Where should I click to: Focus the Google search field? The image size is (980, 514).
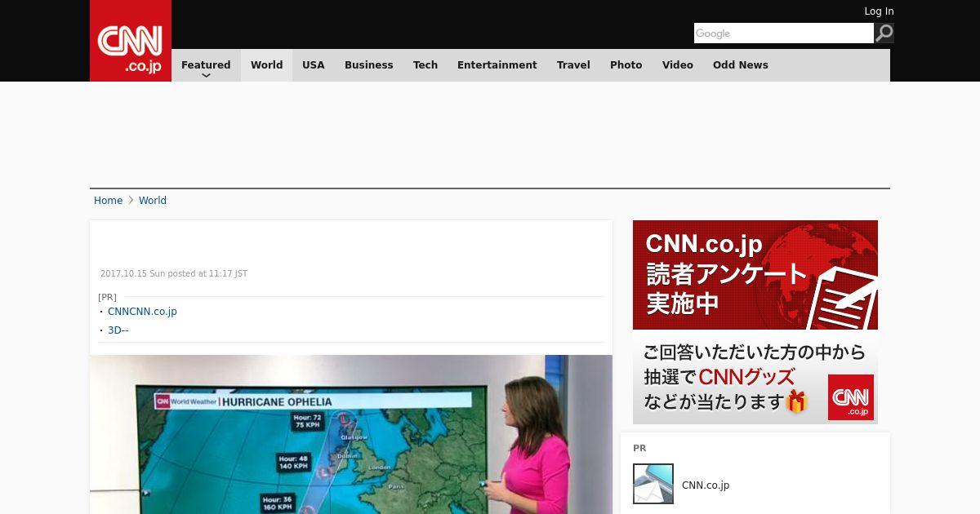(x=784, y=33)
